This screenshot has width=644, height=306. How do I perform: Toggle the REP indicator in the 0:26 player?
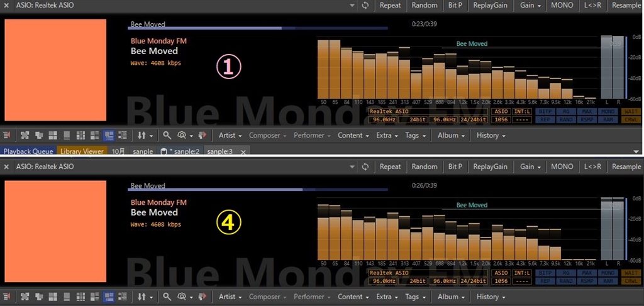click(545, 281)
